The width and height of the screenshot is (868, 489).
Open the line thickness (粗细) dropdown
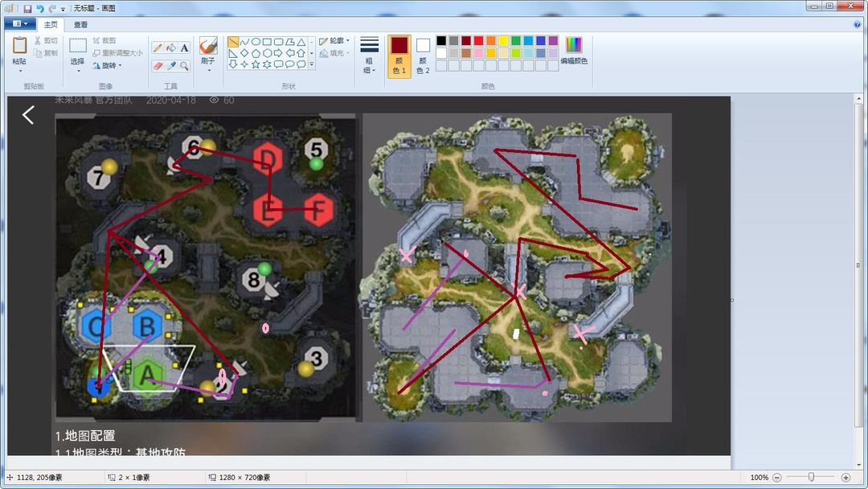click(x=369, y=56)
